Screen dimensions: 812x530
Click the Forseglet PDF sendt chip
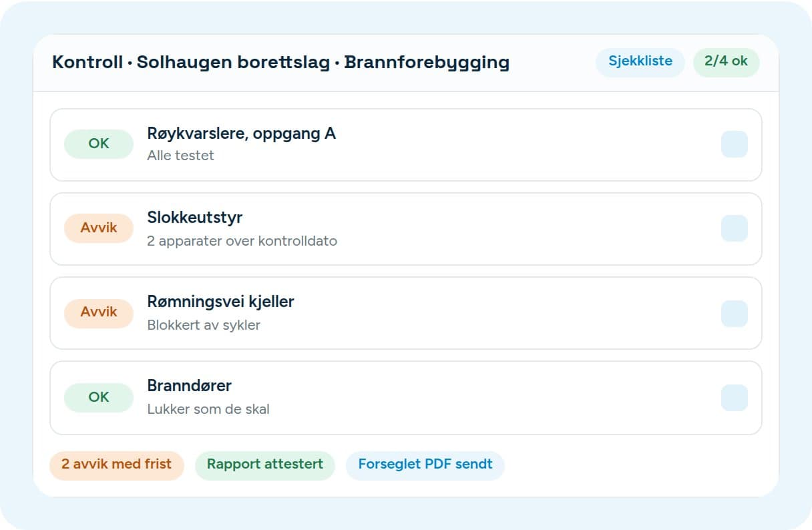tap(425, 465)
